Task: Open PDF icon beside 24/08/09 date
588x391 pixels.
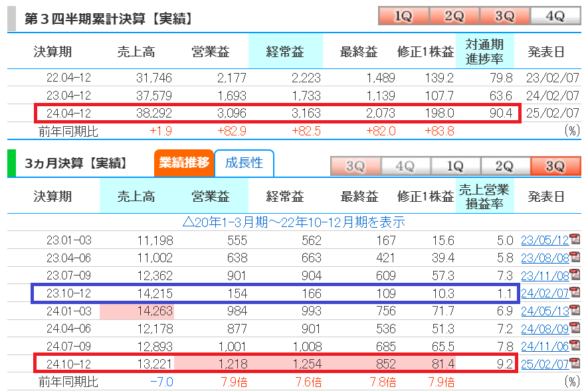Action: click(x=575, y=327)
